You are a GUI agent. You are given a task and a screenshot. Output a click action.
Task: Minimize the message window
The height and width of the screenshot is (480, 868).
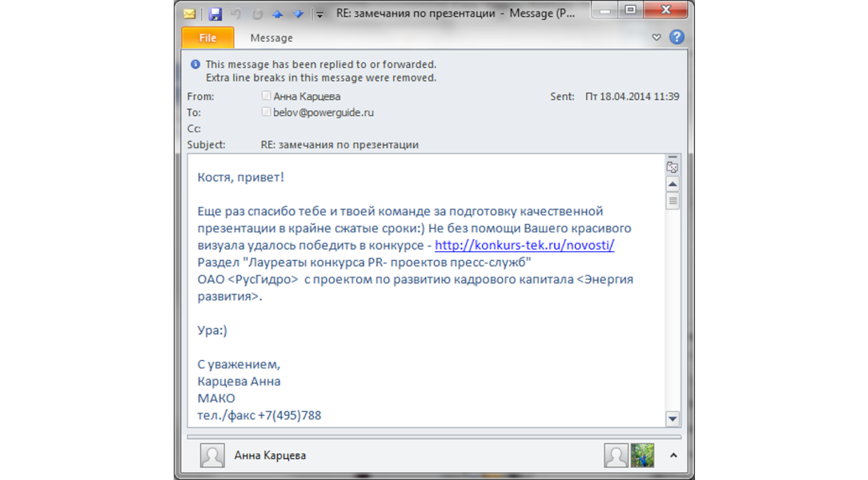[x=605, y=10]
